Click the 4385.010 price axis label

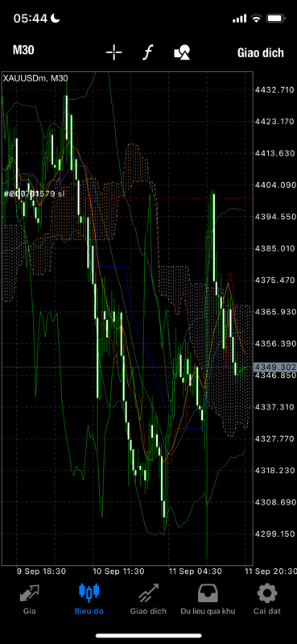click(x=274, y=248)
